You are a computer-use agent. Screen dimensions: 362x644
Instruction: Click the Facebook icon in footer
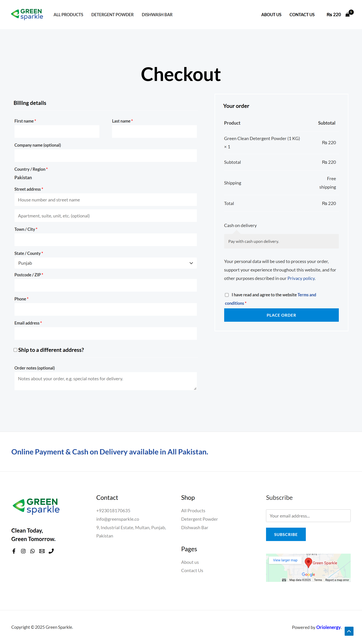point(14,551)
